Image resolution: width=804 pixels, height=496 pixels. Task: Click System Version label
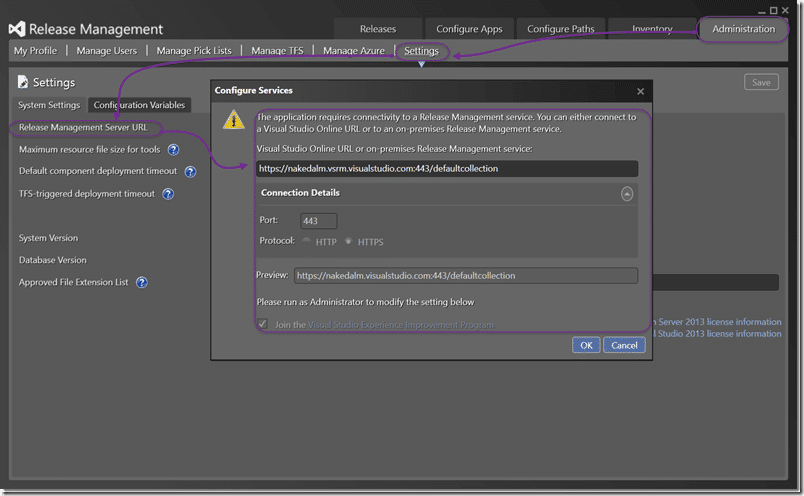pyautogui.click(x=48, y=238)
